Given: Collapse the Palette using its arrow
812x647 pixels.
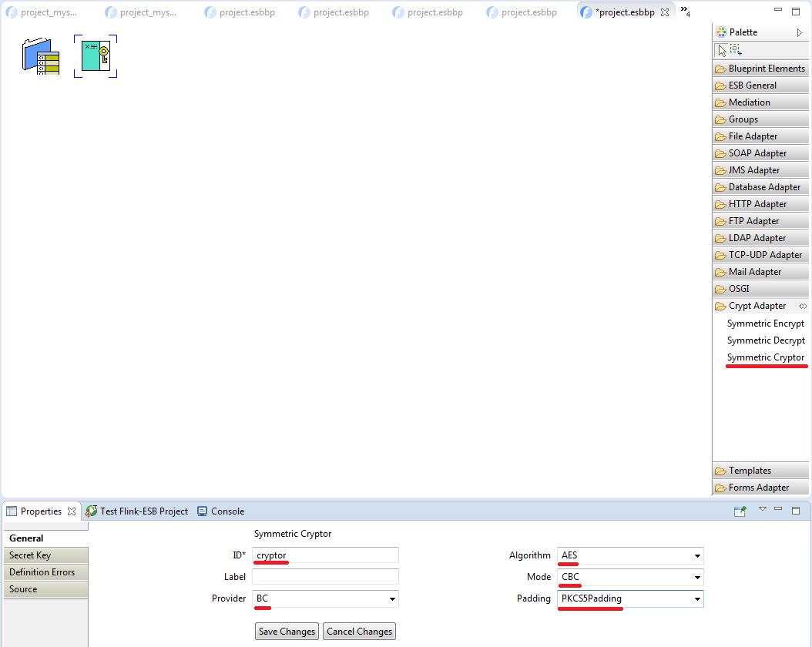Looking at the screenshot, I should point(800,32).
